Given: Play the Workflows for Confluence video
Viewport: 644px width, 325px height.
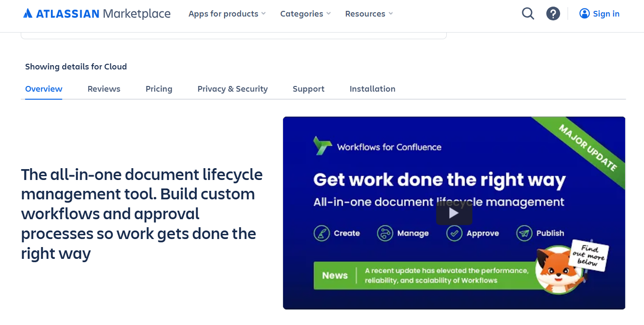Looking at the screenshot, I should [454, 214].
